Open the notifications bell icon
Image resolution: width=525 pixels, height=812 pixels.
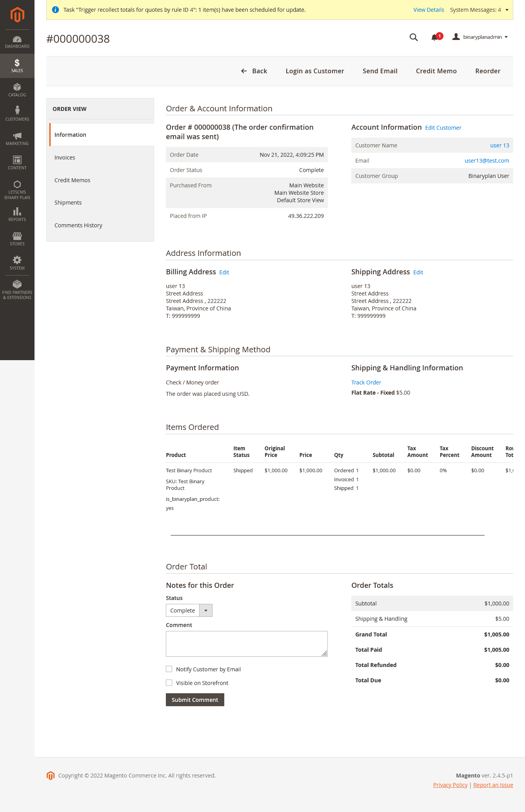tap(434, 38)
